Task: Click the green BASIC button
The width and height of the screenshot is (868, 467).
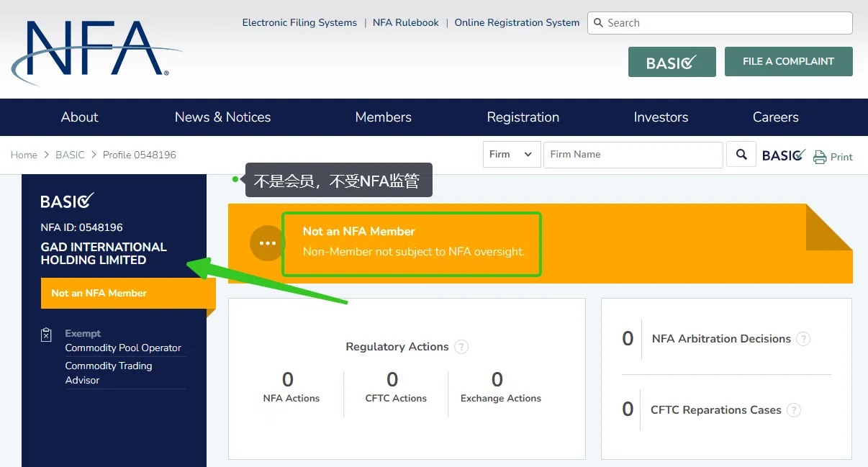Action: [672, 62]
